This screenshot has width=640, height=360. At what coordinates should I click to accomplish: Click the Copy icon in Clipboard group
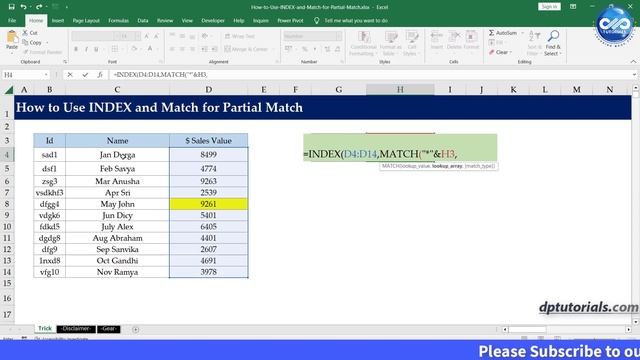click(25, 42)
